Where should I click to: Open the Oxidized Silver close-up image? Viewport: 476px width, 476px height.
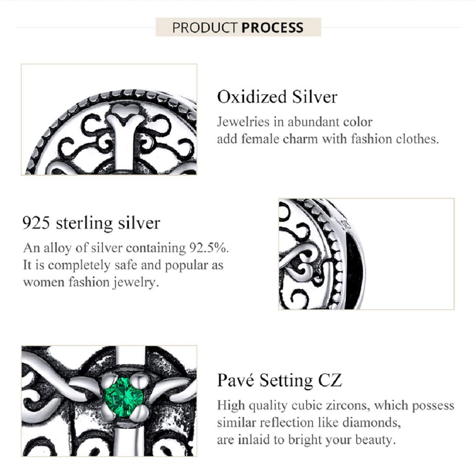pyautogui.click(x=109, y=119)
